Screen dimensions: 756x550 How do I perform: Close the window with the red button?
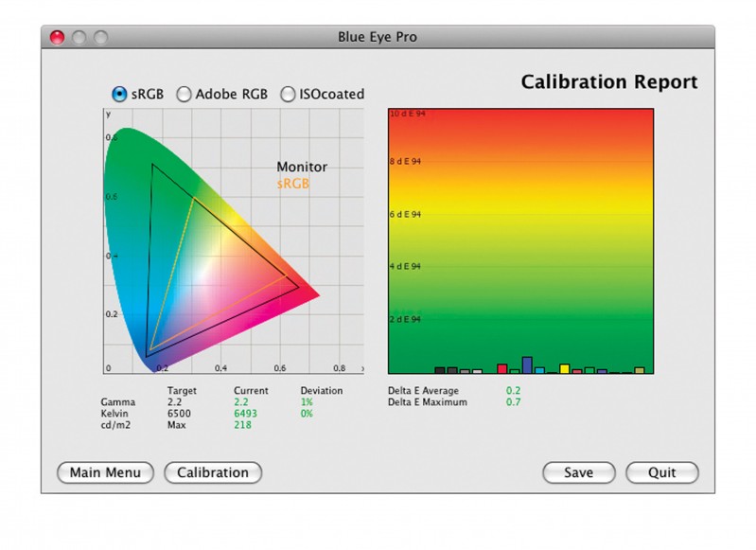(57, 37)
